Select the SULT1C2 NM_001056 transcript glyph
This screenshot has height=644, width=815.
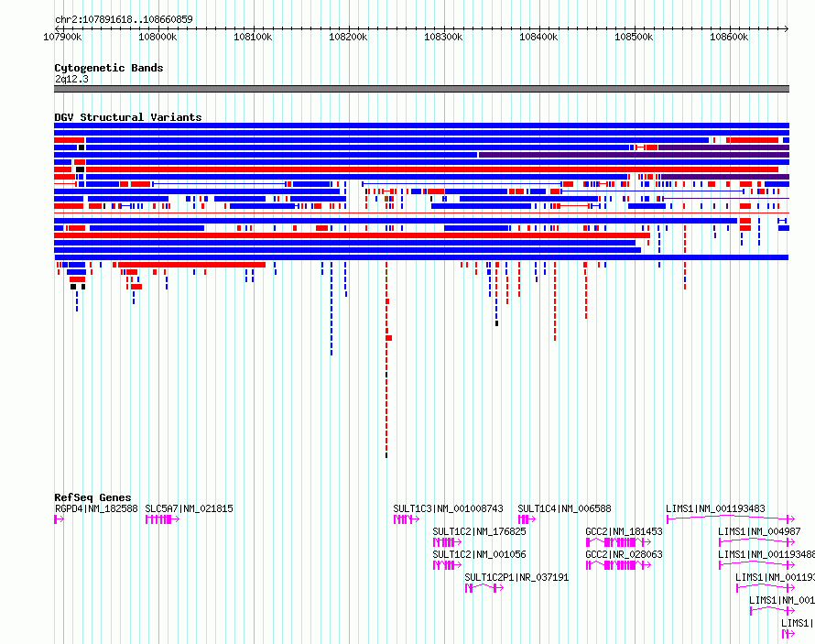447,565
